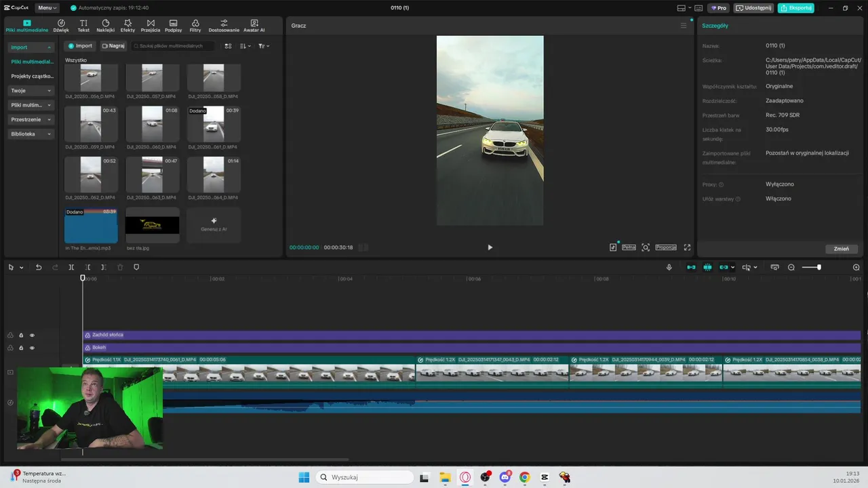Click the Undo arrow in timeline toolbar
Viewport: 868px width, 488px height.
point(39,268)
